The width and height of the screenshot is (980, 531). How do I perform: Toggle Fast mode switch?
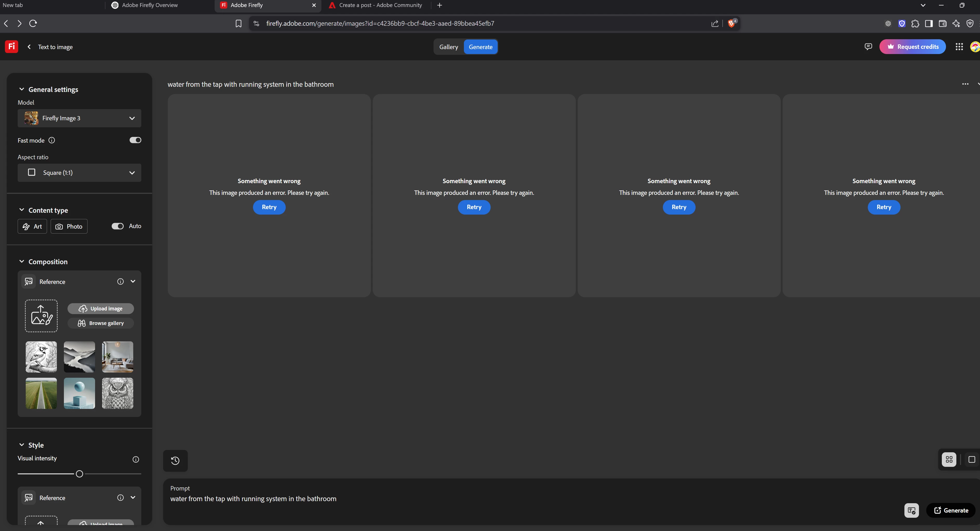(135, 140)
